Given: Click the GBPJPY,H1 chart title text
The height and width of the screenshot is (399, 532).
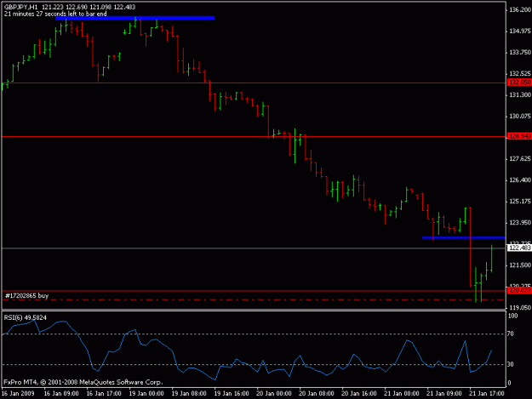Looking at the screenshot, I should [21, 7].
